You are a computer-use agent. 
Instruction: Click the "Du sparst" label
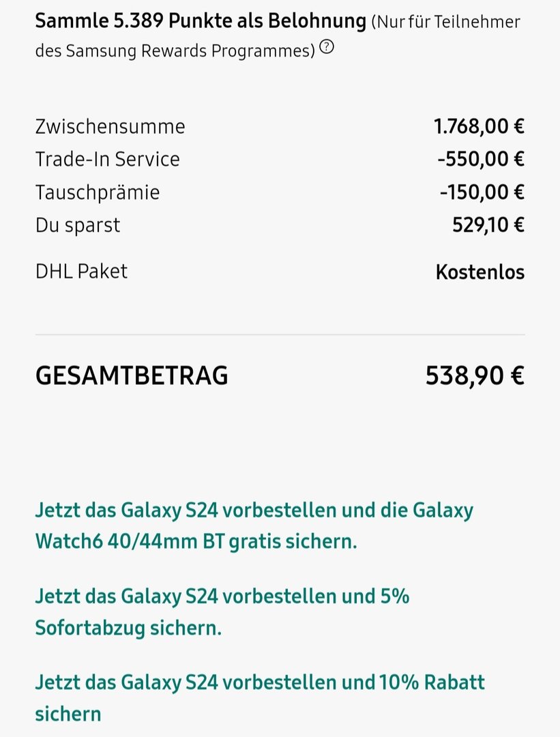tap(78, 225)
